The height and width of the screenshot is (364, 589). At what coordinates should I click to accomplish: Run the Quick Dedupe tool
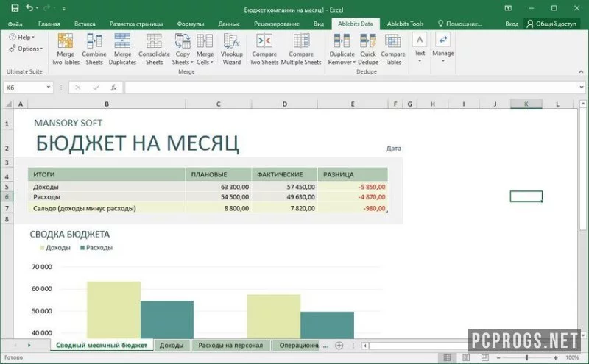click(x=368, y=49)
